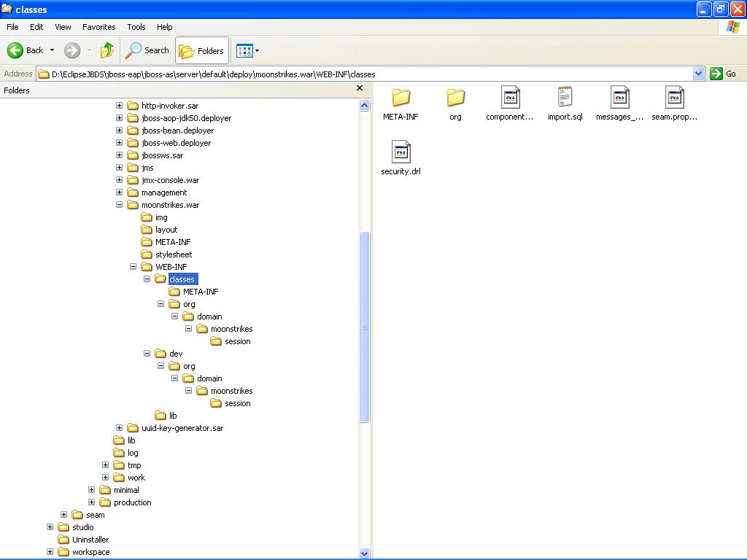Click the folder tree scrollbar up arrow

365,105
